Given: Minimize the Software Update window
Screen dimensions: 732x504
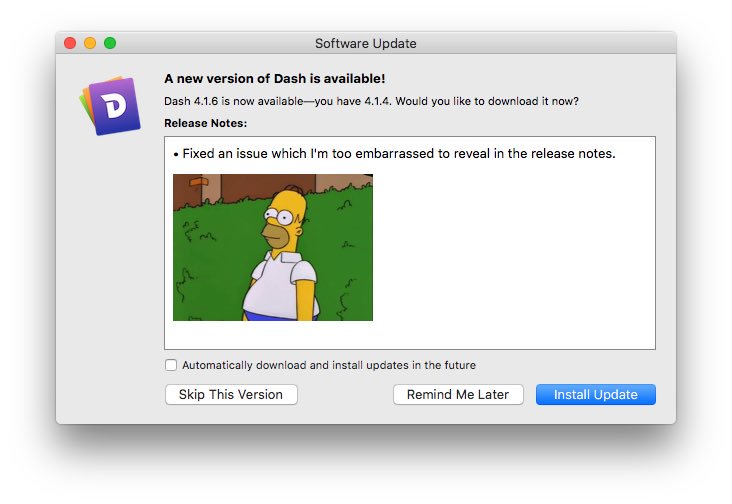Looking at the screenshot, I should click(x=90, y=43).
